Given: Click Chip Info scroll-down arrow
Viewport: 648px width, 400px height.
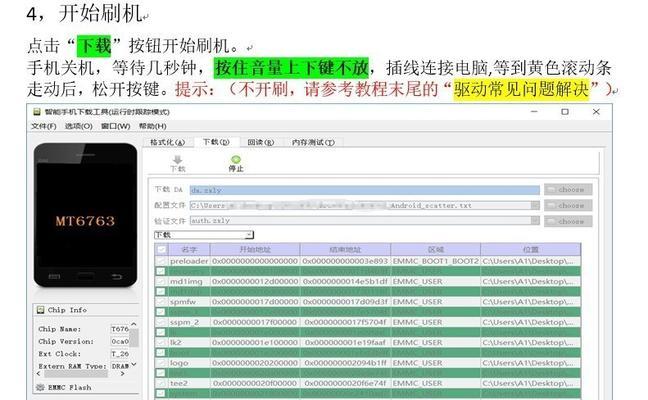Looking at the screenshot, I should tap(134, 364).
